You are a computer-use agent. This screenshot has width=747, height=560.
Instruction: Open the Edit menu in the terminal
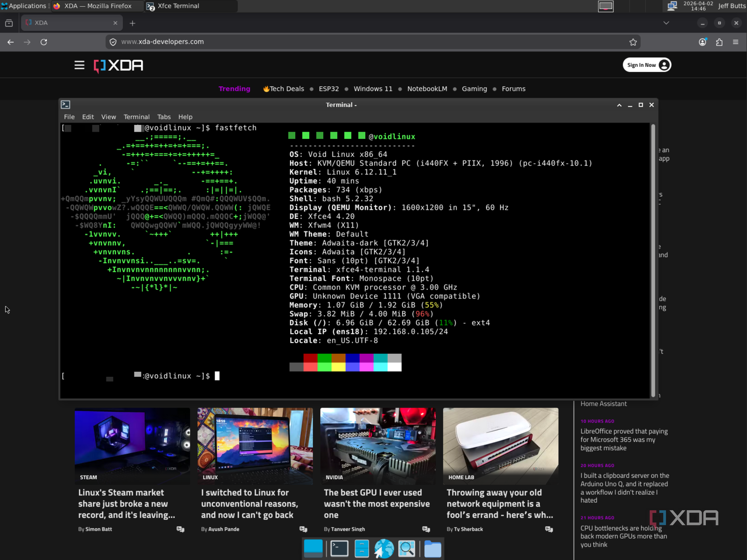(x=88, y=117)
